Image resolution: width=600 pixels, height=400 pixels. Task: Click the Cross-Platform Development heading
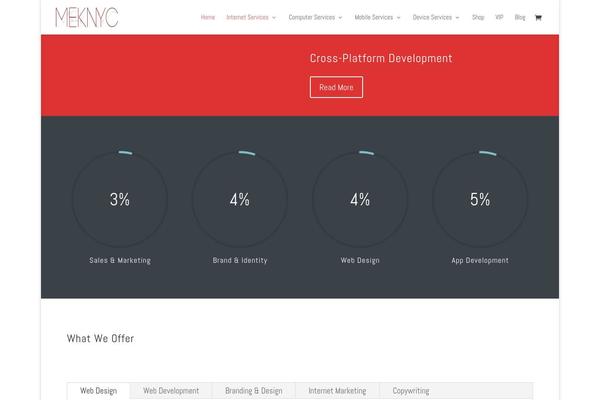(381, 58)
